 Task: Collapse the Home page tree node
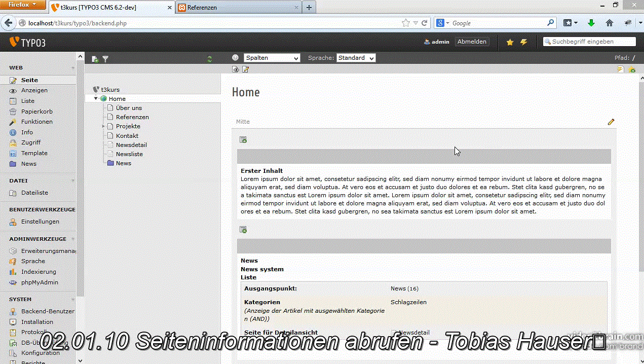click(96, 98)
